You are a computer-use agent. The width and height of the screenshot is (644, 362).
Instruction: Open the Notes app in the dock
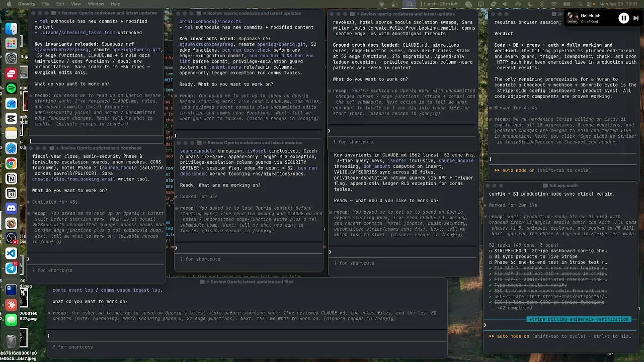[x=11, y=134]
